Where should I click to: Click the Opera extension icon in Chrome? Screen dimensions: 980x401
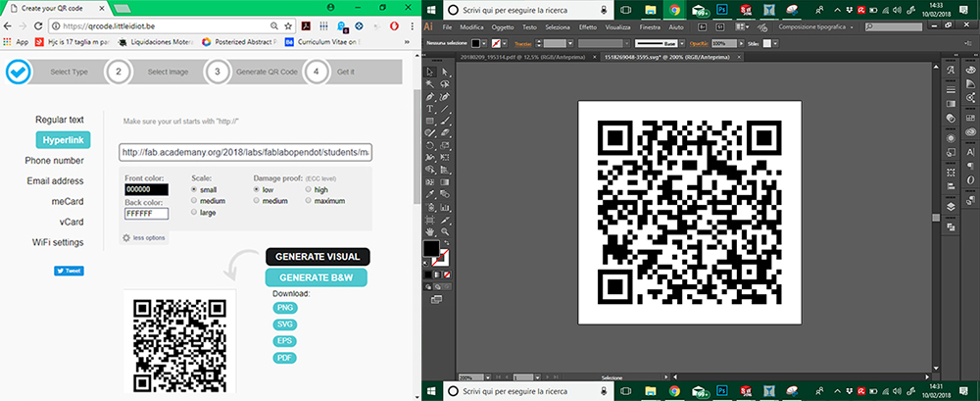(394, 26)
